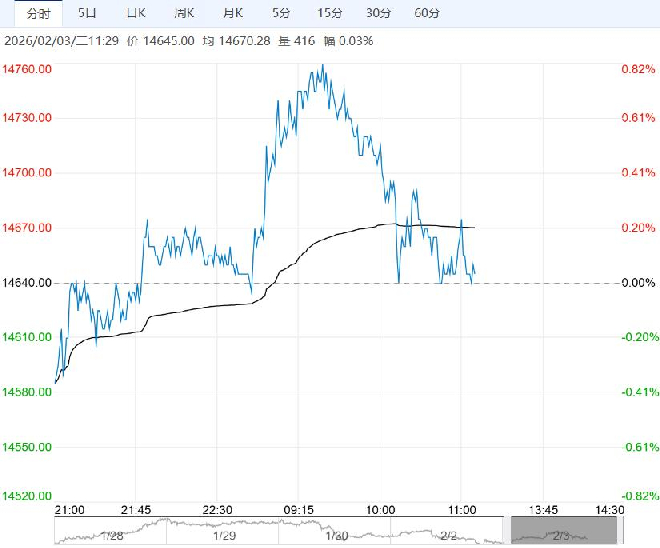The height and width of the screenshot is (548, 660).
Task: Click the 0.00% label on the right axis
Action: coord(638,283)
